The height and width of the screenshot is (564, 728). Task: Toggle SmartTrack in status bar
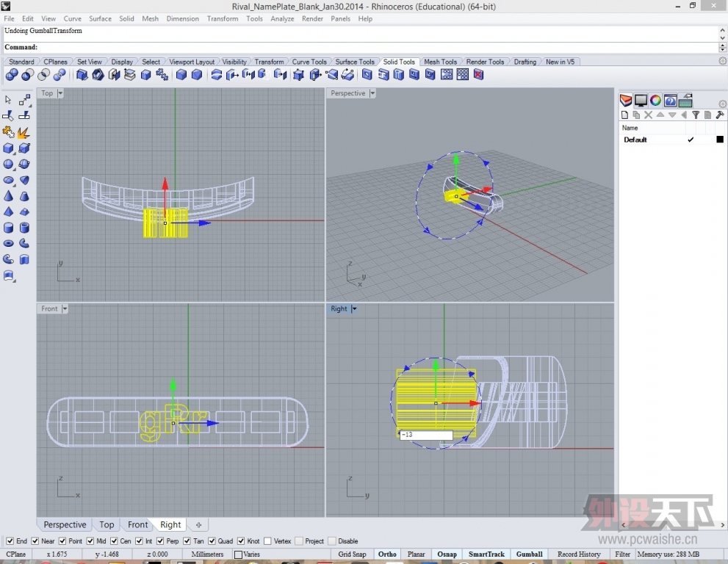(x=486, y=554)
